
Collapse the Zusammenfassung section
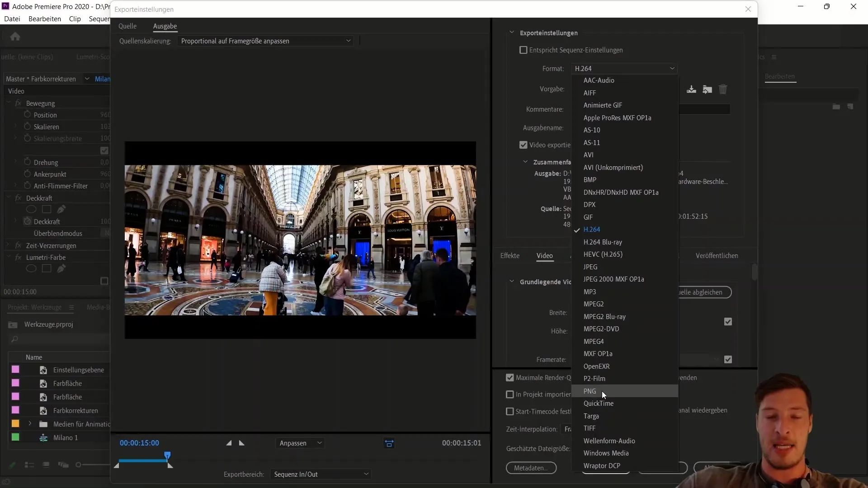pyautogui.click(x=525, y=162)
